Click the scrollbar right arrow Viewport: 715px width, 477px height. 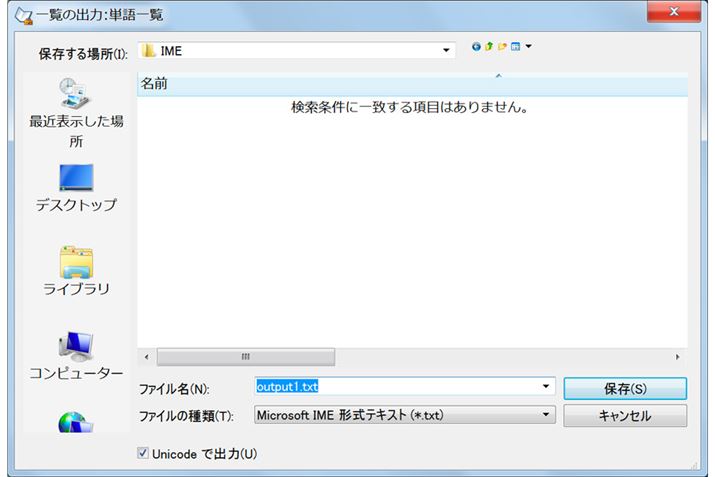point(678,357)
